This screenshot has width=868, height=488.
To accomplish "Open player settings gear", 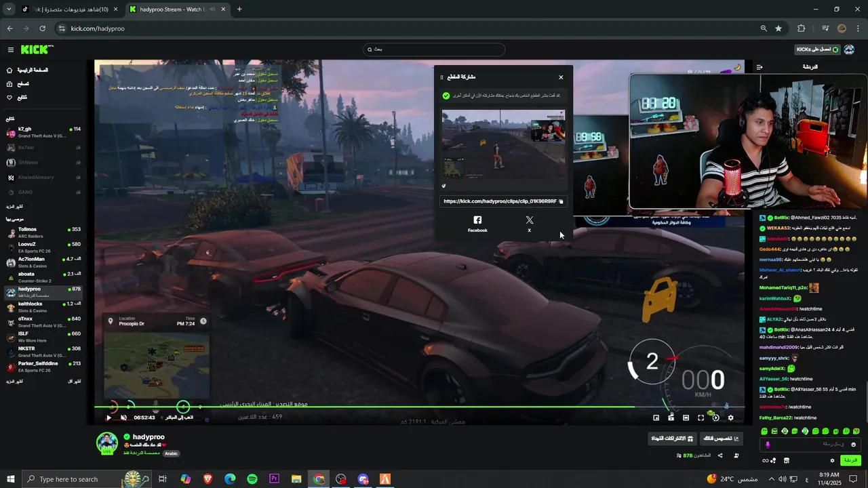I will (x=730, y=418).
